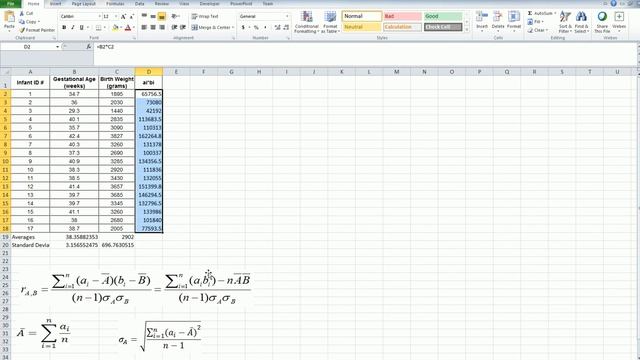Open the General number format dropdown

pyautogui.click(x=287, y=16)
